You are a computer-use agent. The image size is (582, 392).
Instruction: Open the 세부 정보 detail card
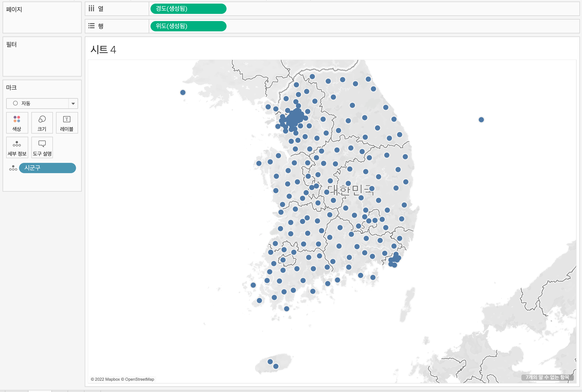click(17, 147)
